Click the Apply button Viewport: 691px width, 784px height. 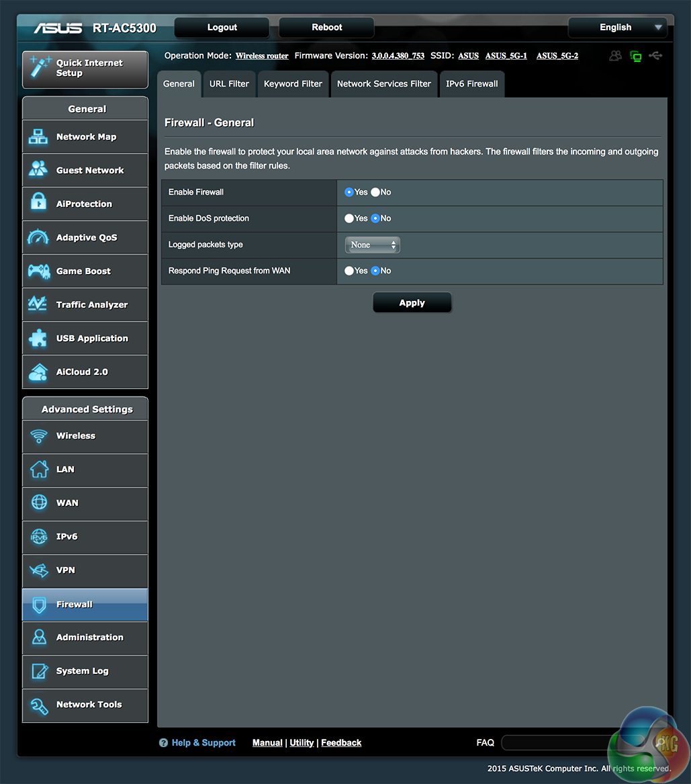pos(412,302)
